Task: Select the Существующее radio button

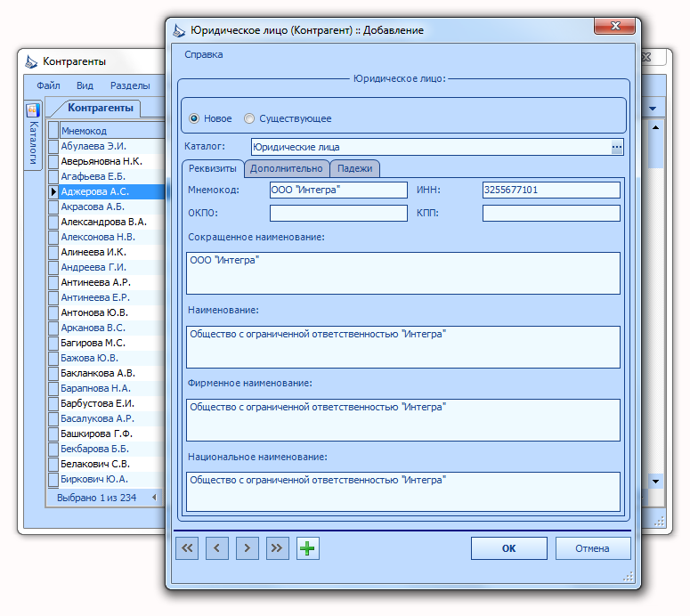Action: pos(249,118)
